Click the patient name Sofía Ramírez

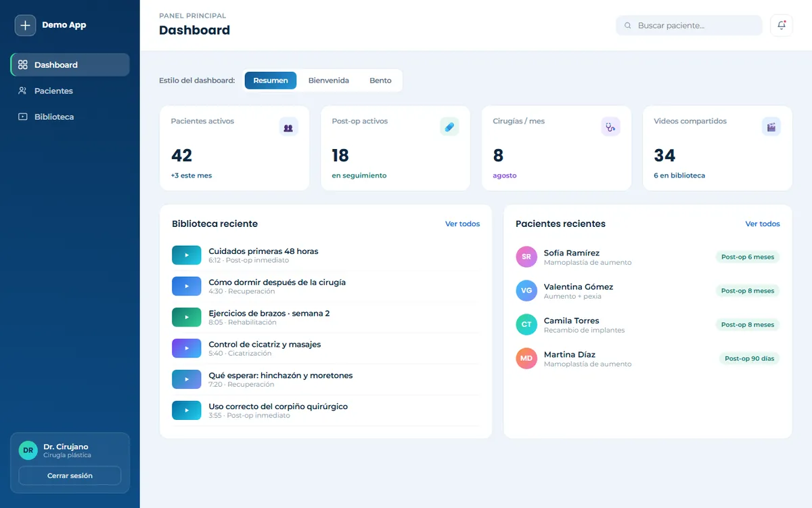click(x=572, y=253)
